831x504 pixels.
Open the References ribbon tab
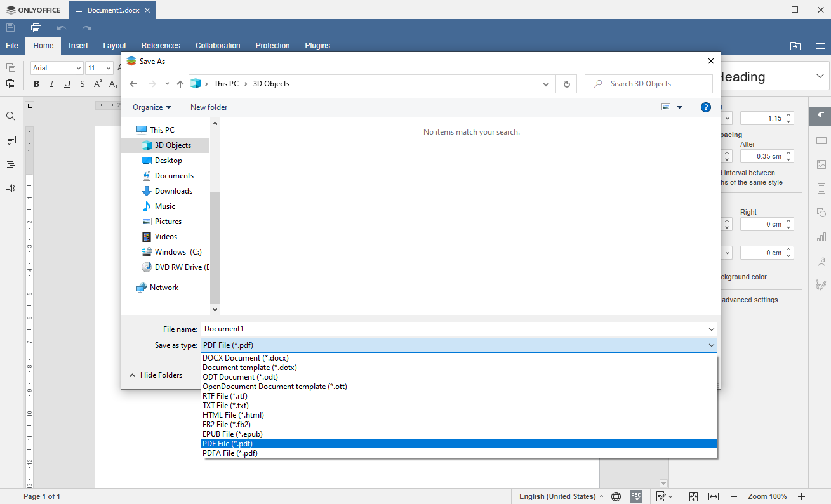pos(161,45)
